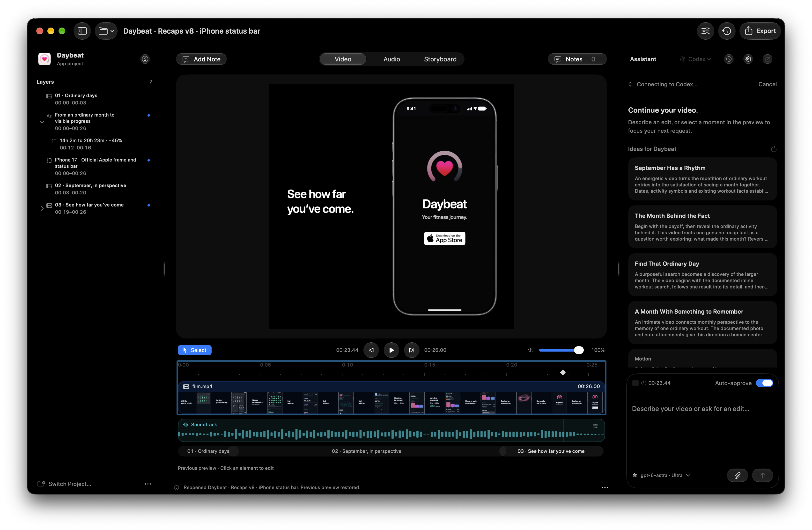Open September Has a Rhythm idea card

[x=702, y=179]
